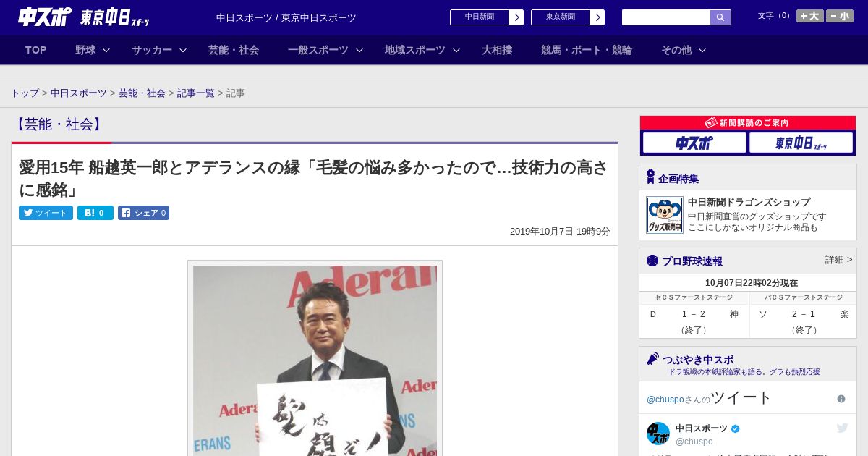The image size is (868, 456).
Task: Submit search with magnifier button
Action: click(720, 17)
